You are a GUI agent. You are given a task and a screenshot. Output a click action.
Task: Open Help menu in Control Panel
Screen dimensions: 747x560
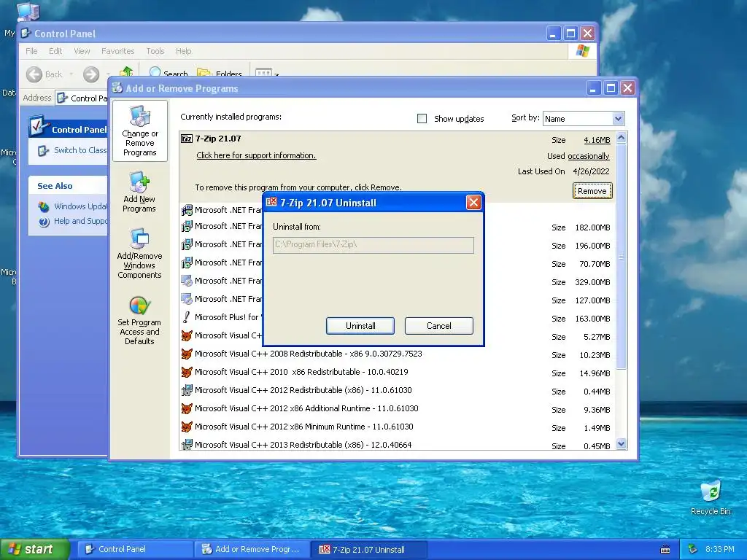[183, 51]
